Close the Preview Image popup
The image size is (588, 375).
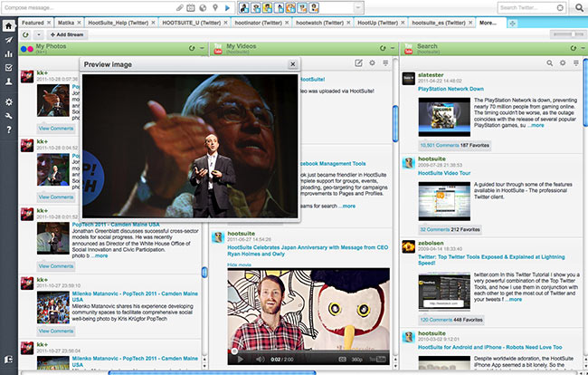point(293,64)
